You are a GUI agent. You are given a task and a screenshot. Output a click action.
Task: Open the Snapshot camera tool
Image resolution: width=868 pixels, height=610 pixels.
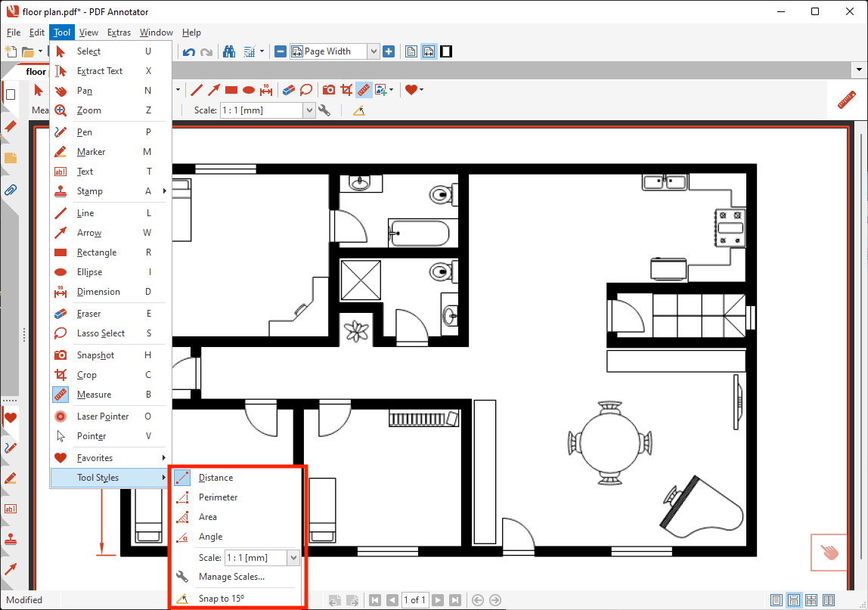[328, 89]
